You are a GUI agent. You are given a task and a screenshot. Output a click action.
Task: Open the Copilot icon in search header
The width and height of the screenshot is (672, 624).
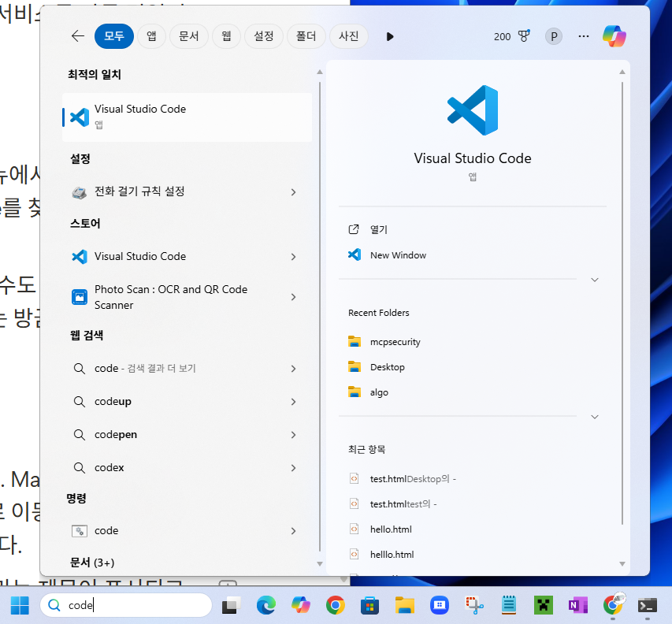click(x=614, y=36)
